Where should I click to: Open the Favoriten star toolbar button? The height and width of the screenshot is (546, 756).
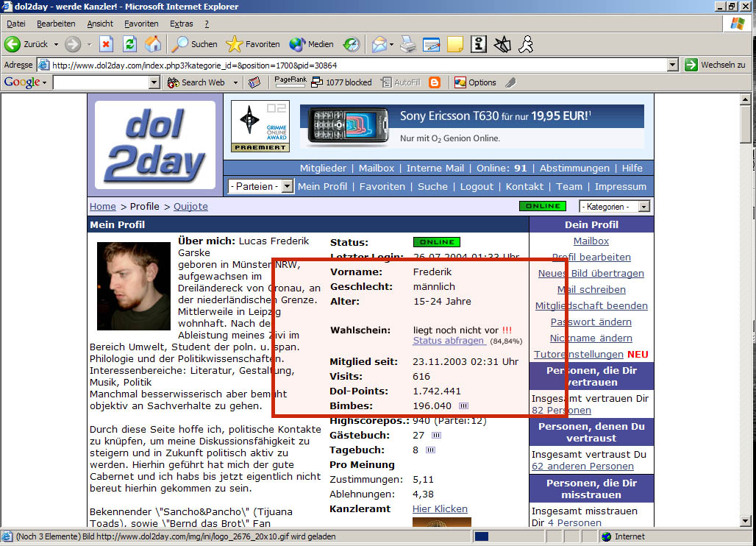[x=253, y=44]
